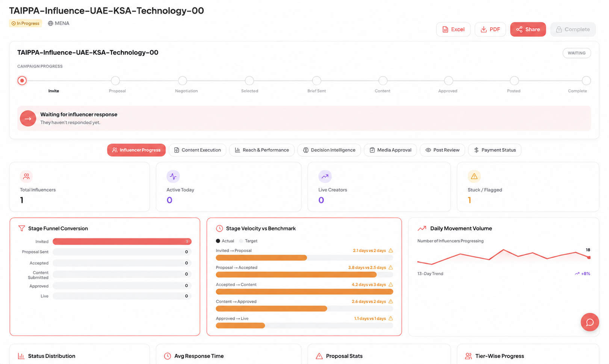This screenshot has width=609, height=364.
Task: Select the Selected progress step circle
Action: tap(249, 81)
